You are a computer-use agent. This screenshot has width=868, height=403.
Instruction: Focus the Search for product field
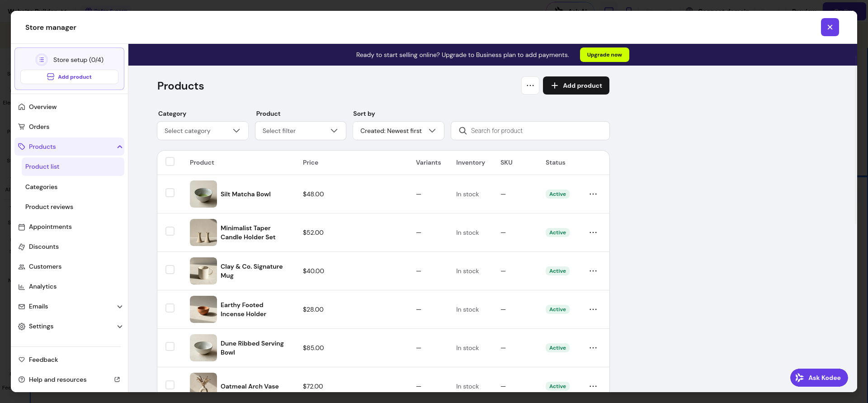point(530,131)
